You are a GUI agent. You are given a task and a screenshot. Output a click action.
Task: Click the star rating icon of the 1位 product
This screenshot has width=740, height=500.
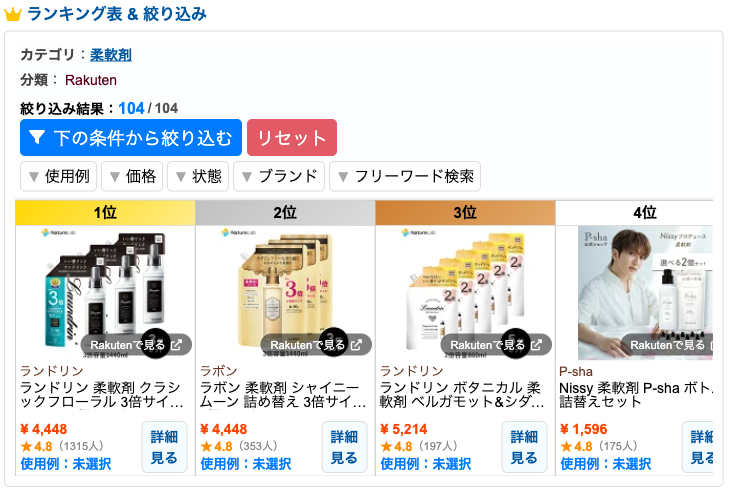[x=26, y=446]
